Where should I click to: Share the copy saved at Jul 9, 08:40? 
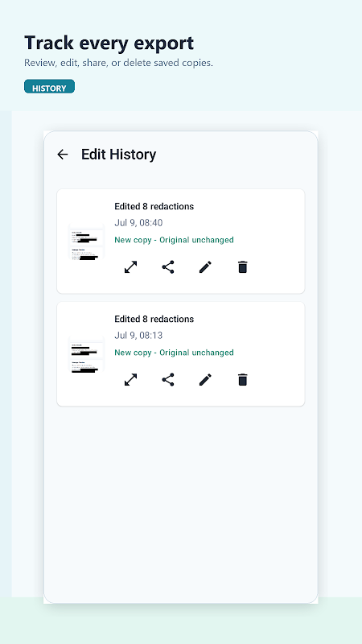click(168, 267)
